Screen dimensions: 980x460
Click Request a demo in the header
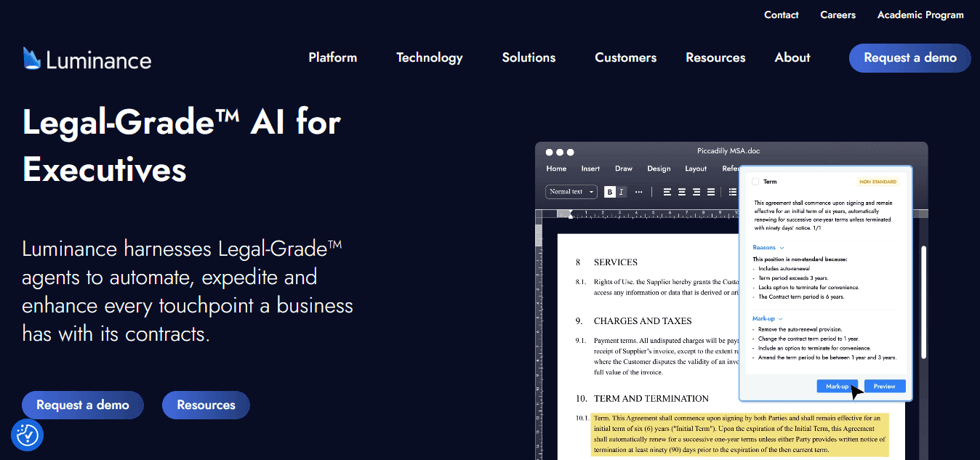(x=909, y=58)
